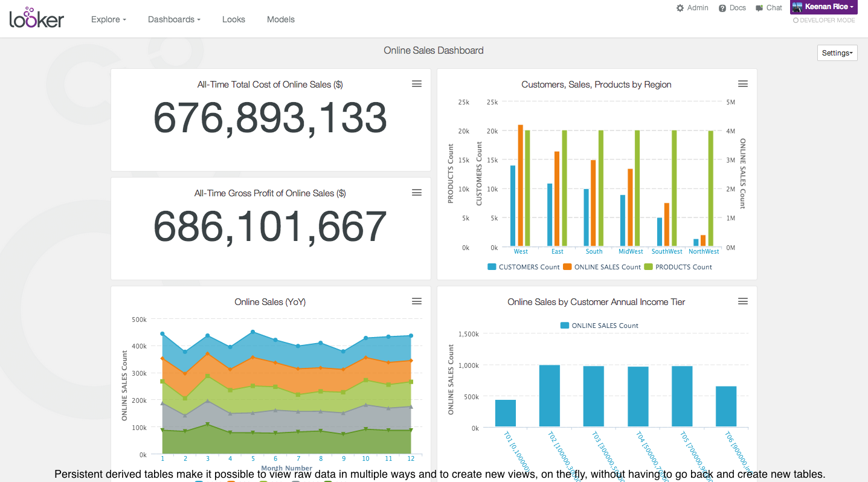This screenshot has width=868, height=482.
Task: Click the West region axis label
Action: (x=521, y=251)
